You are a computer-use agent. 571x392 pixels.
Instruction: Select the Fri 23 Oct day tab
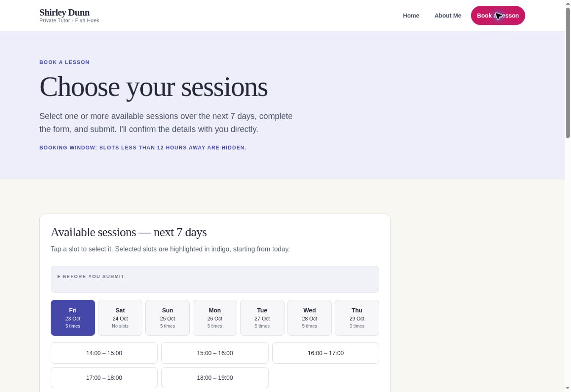[73, 318]
